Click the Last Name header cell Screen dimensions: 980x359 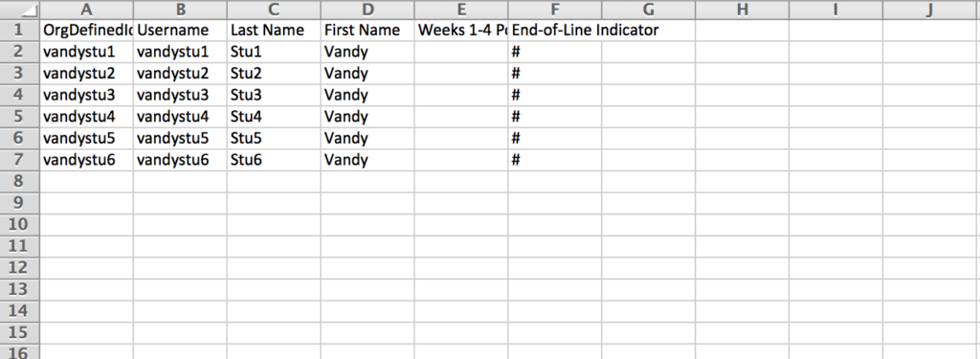[x=274, y=30]
